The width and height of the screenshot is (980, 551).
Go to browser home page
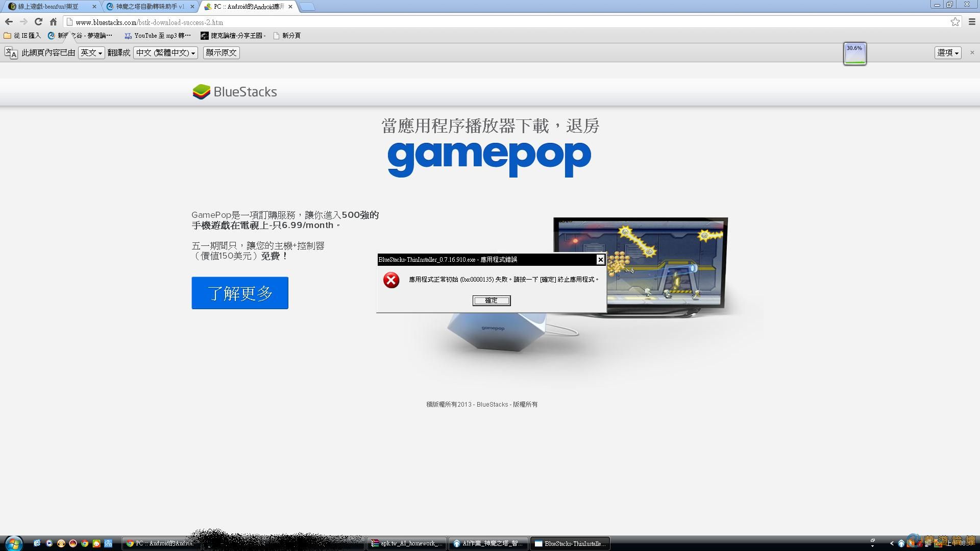click(53, 21)
